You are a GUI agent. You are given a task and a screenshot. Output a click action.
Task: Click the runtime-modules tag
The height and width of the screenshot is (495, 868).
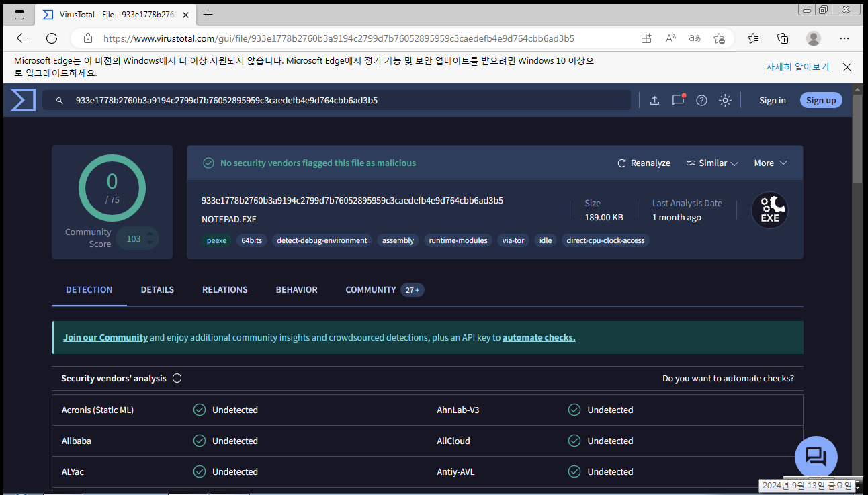[x=458, y=240]
